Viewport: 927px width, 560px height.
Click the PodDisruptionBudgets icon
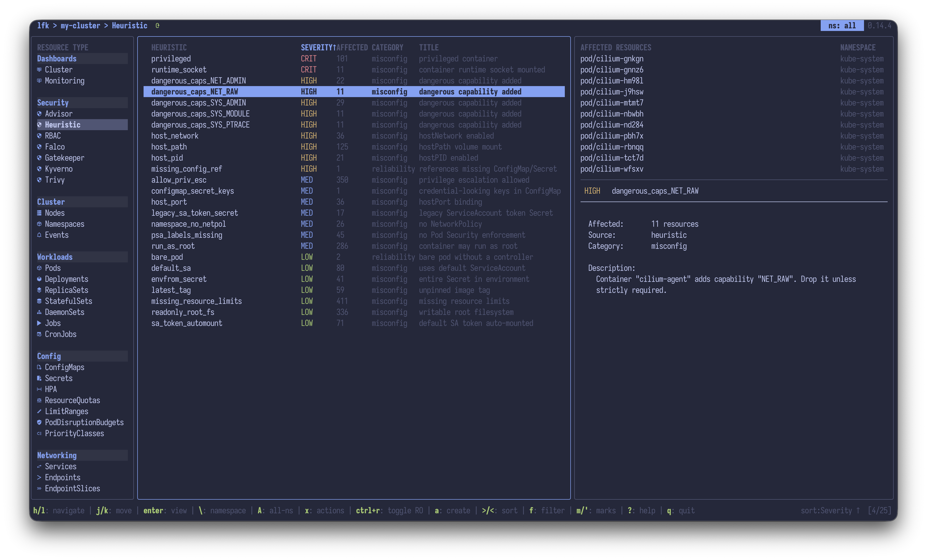tap(39, 422)
